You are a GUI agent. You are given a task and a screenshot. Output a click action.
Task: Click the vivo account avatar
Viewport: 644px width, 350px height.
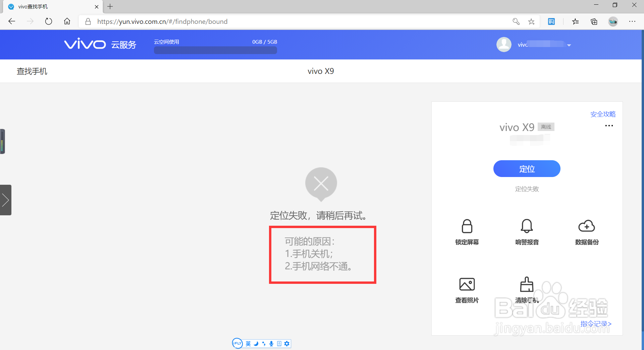tap(504, 44)
